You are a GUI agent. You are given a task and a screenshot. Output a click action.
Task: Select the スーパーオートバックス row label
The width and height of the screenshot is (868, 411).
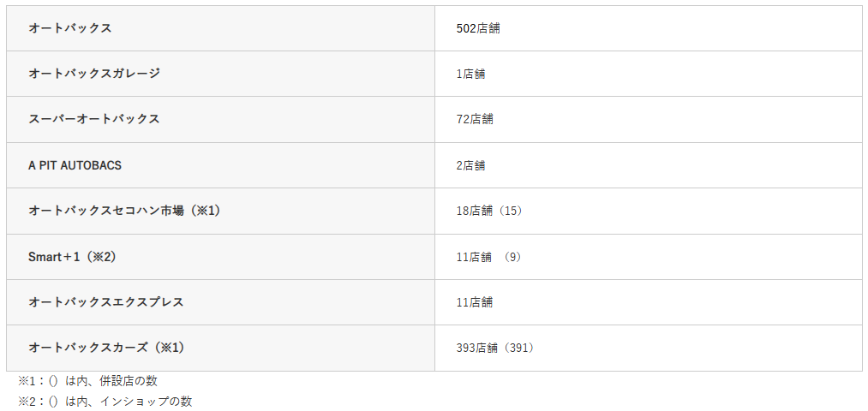coord(94,119)
